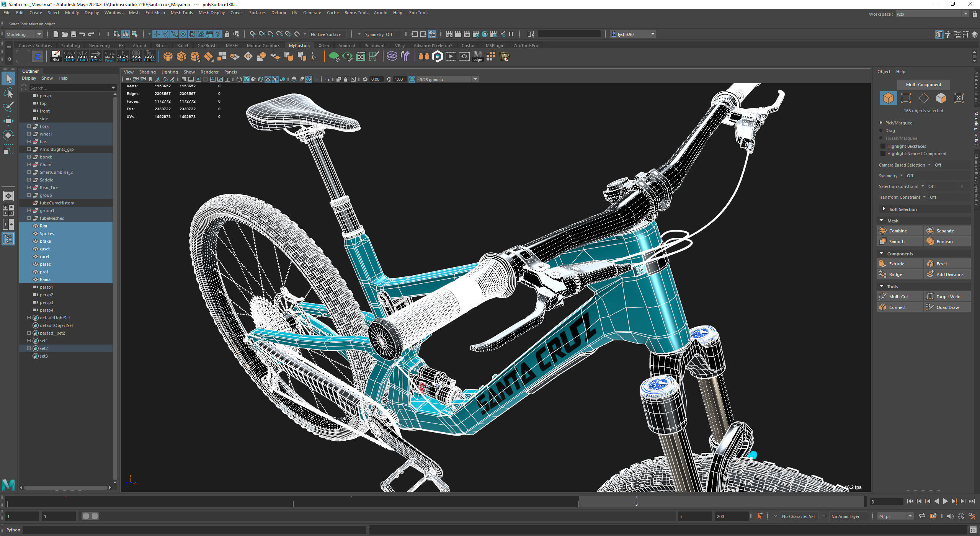This screenshot has width=980, height=536.
Task: Click the Open Render View icon
Action: coord(449,34)
